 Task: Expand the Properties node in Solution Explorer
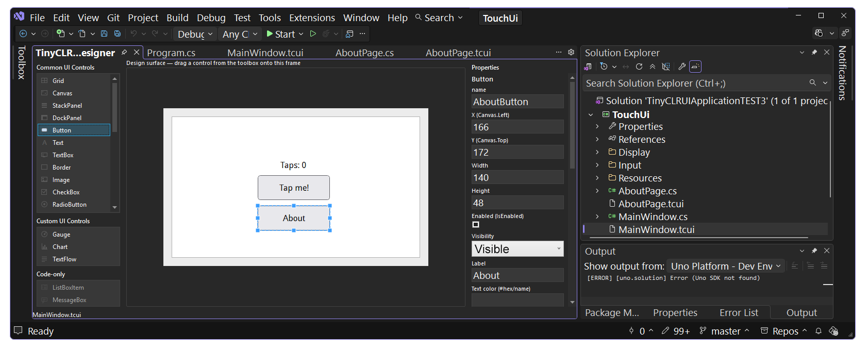[x=597, y=126]
